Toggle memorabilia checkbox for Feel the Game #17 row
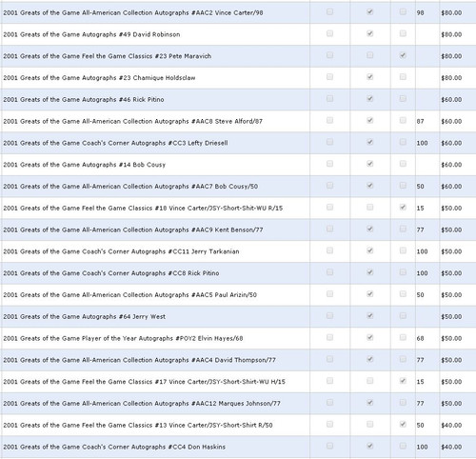This screenshot has width=476, height=459. (x=403, y=381)
